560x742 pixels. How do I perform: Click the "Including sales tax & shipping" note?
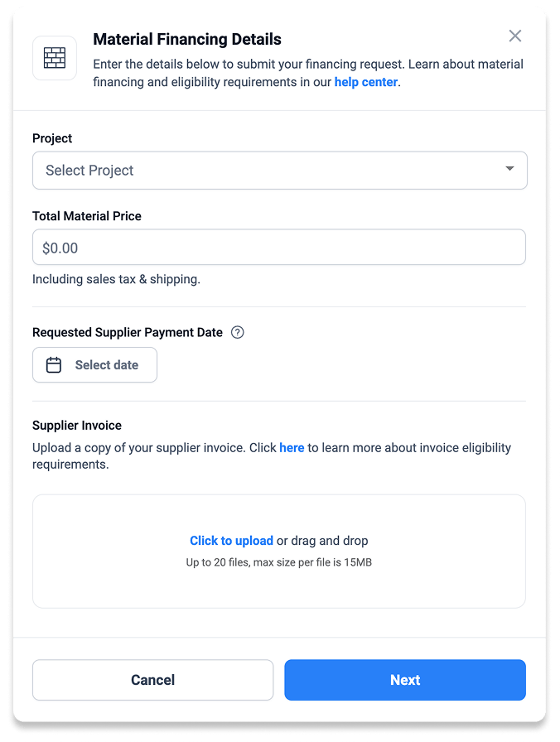tap(116, 279)
